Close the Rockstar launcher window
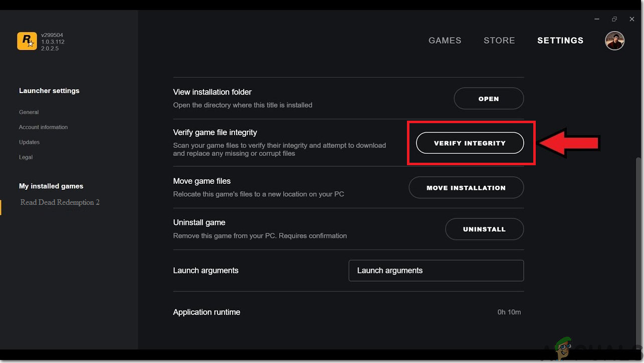The height and width of the screenshot is (363, 644). point(632,19)
